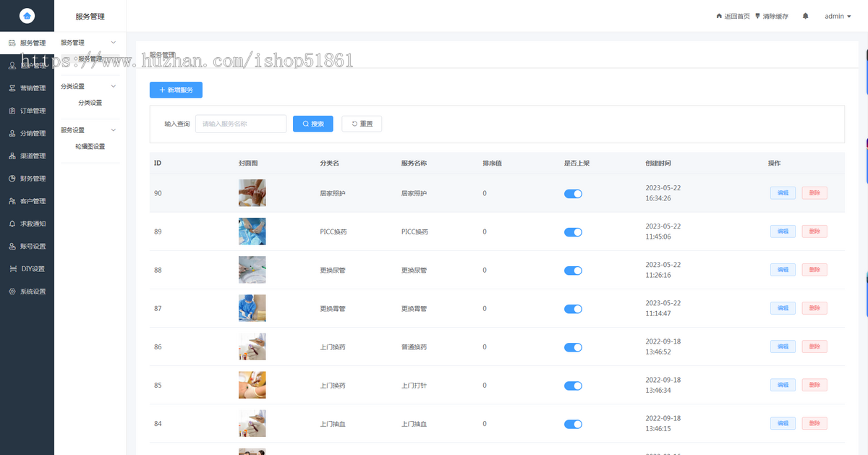Click the 重置 reset button
The image size is (868, 455).
pyautogui.click(x=362, y=124)
